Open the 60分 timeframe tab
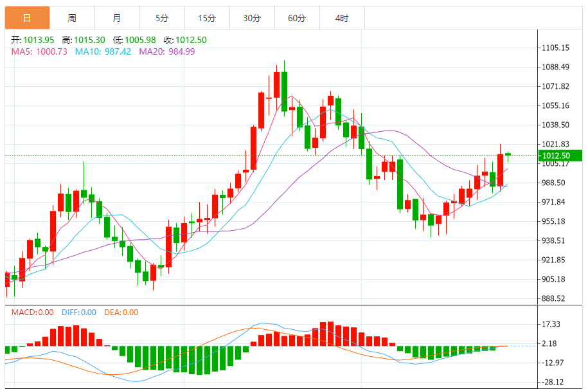 click(298, 17)
